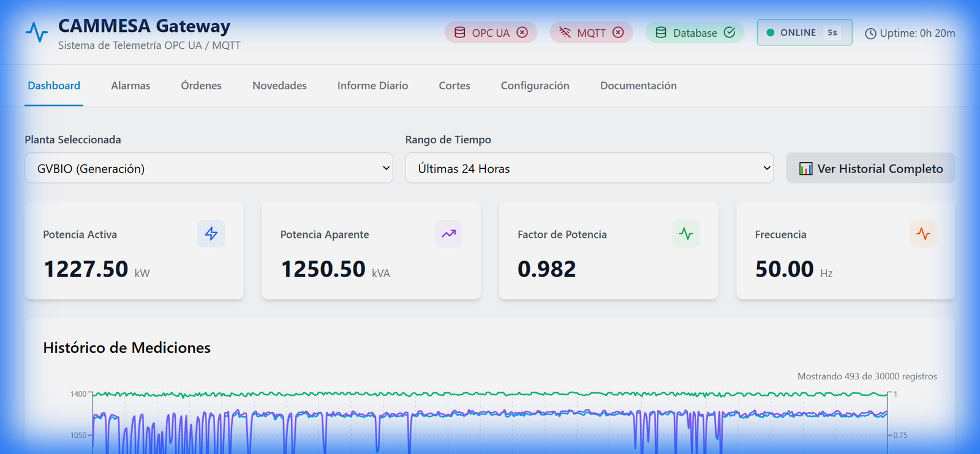The width and height of the screenshot is (980, 454).
Task: Click the ONLINE status indicator
Action: pyautogui.click(x=804, y=32)
